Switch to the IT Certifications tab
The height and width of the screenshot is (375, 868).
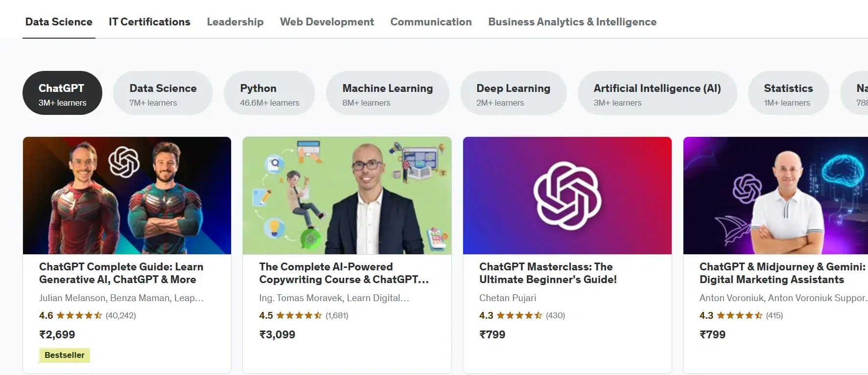point(149,22)
